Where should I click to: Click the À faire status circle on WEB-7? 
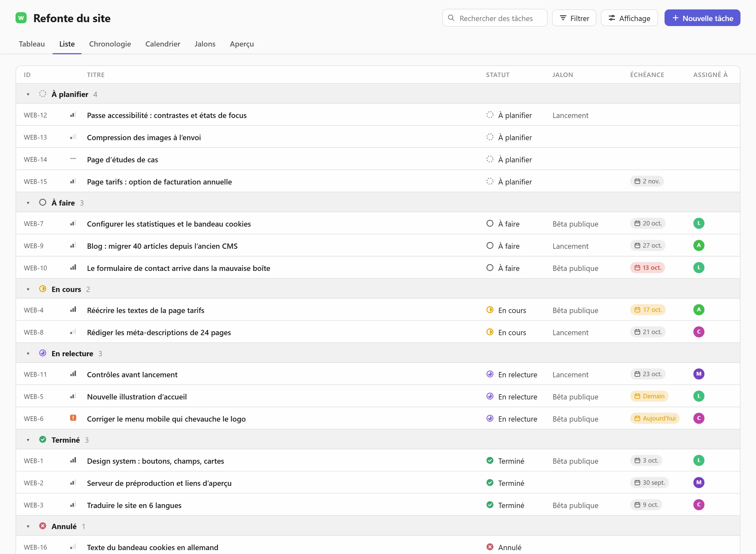coord(490,223)
